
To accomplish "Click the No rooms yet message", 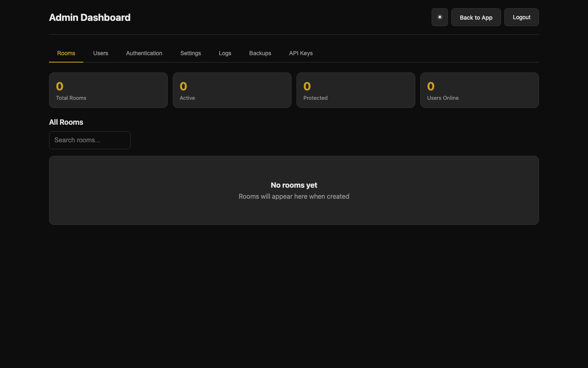I will click(x=294, y=185).
